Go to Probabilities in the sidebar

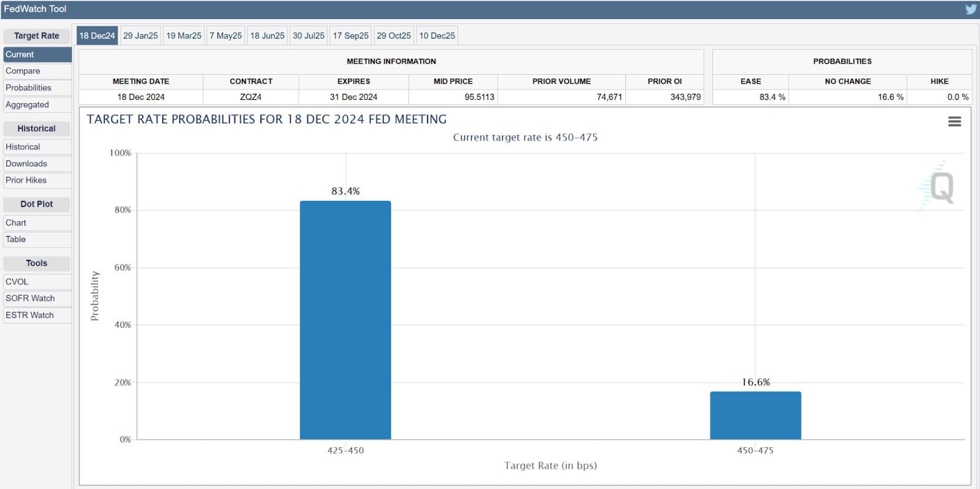point(29,88)
